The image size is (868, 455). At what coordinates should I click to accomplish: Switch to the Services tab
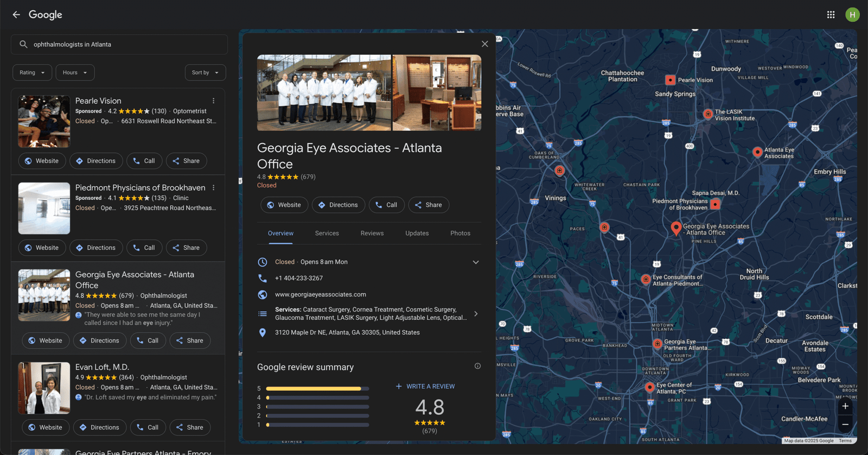point(327,233)
